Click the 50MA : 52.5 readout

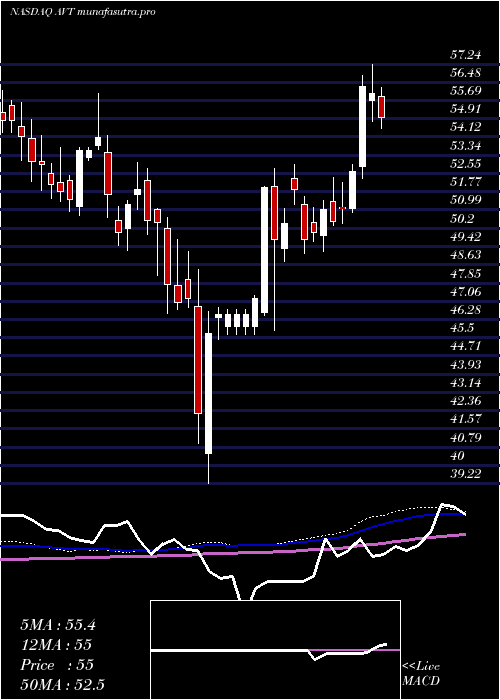coord(62,685)
